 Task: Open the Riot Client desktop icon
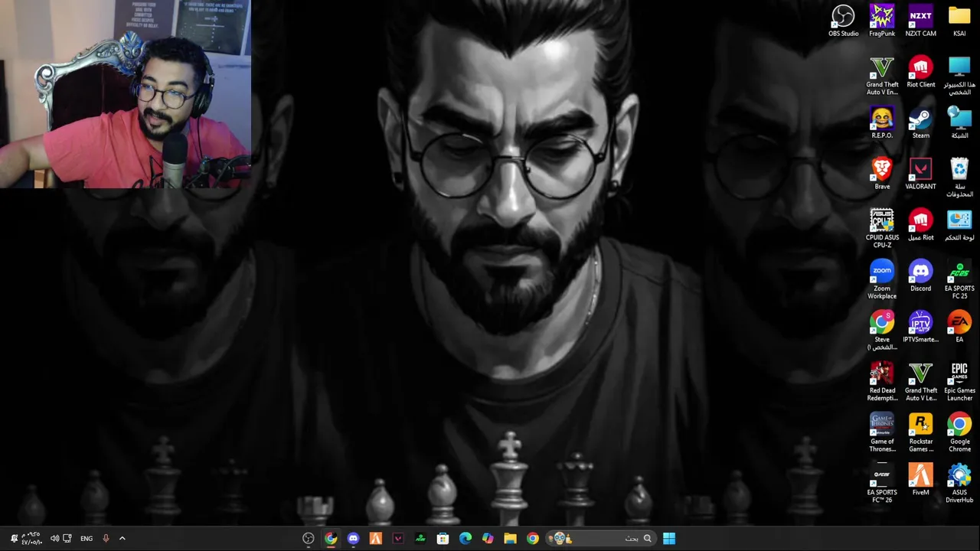pyautogui.click(x=920, y=72)
